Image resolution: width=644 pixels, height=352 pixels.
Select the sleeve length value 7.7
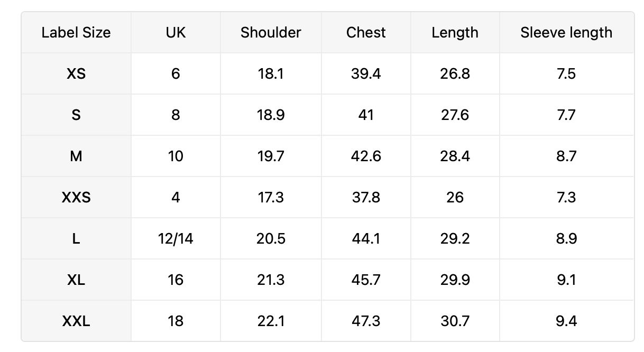(x=566, y=115)
